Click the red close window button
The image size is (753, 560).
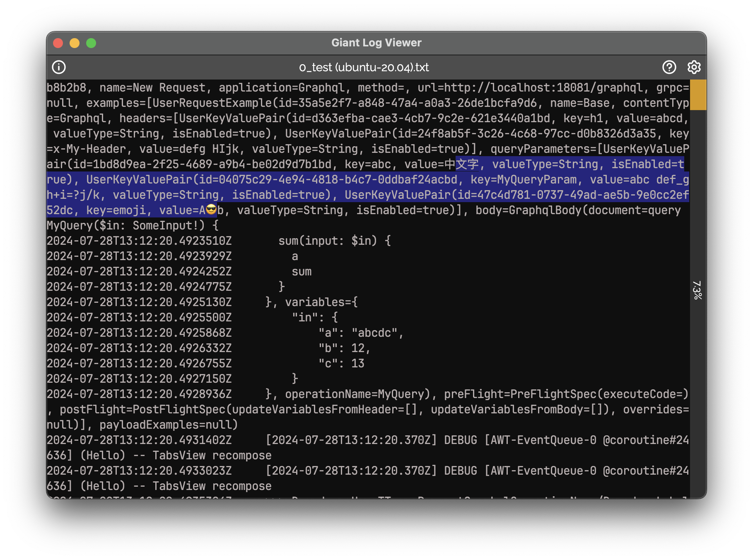coord(58,43)
